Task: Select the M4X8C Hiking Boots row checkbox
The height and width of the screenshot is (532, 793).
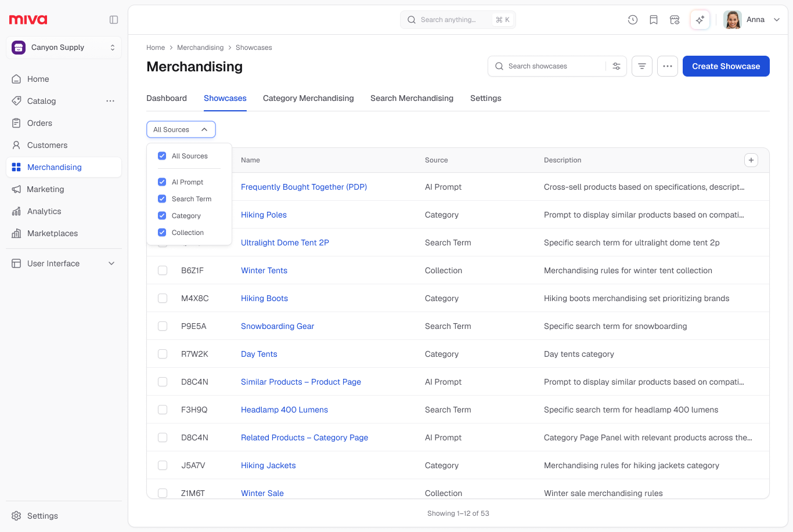Action: (x=163, y=298)
